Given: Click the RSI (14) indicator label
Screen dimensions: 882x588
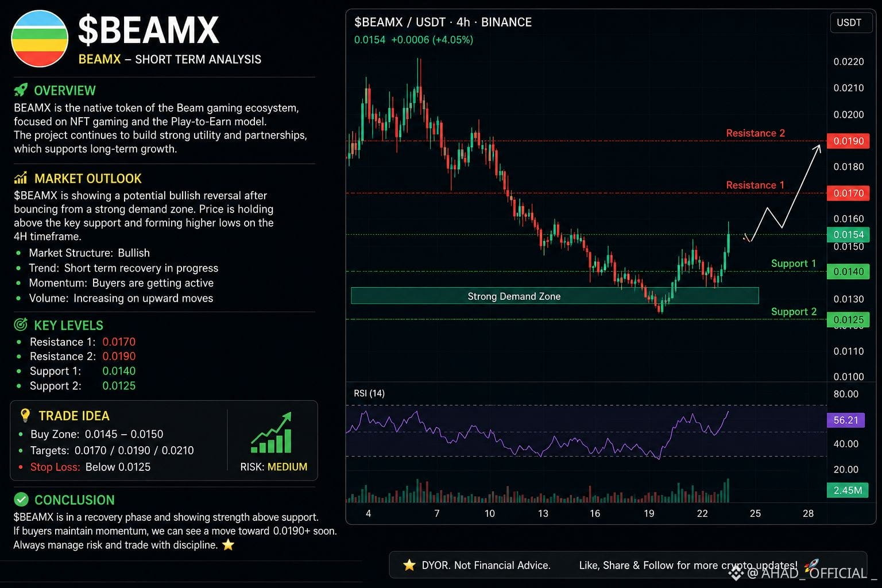Looking at the screenshot, I should pos(369,393).
